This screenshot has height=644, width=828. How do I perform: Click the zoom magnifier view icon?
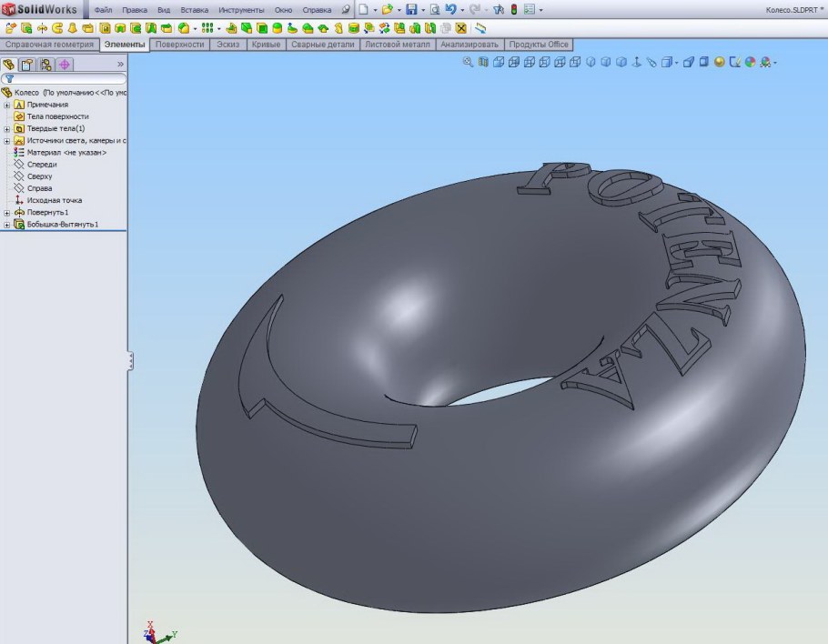(468, 63)
